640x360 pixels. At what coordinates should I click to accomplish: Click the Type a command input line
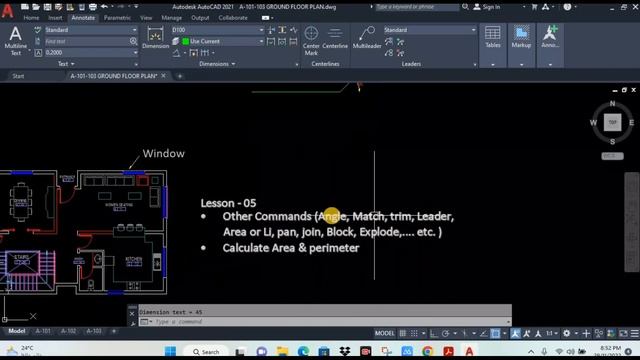click(325, 322)
